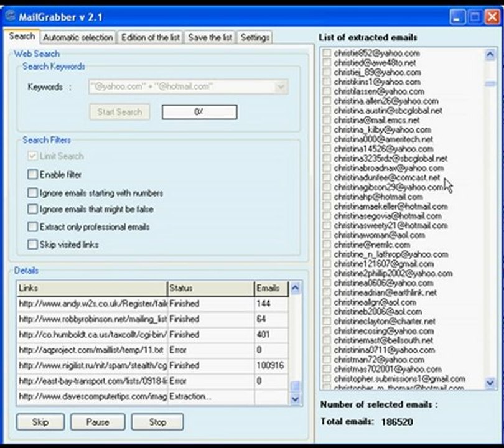Check the box for christikins1@yahoo.com
Screen dimensions: 504x448
(x=327, y=82)
